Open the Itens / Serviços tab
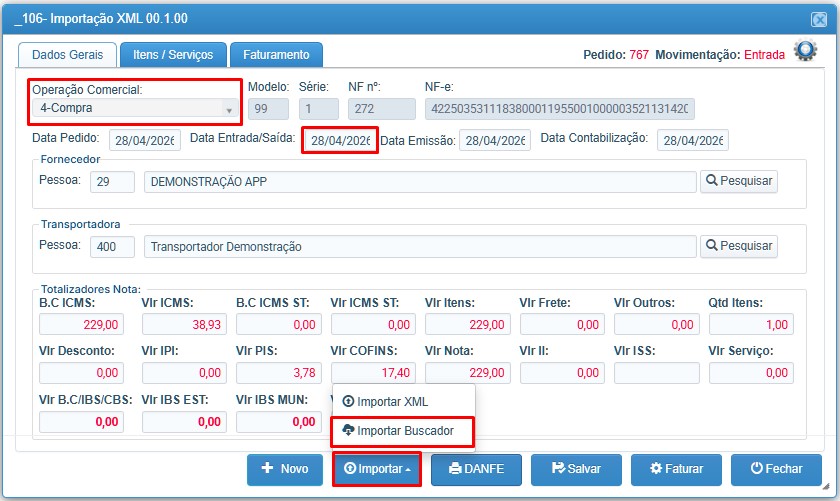 point(173,55)
